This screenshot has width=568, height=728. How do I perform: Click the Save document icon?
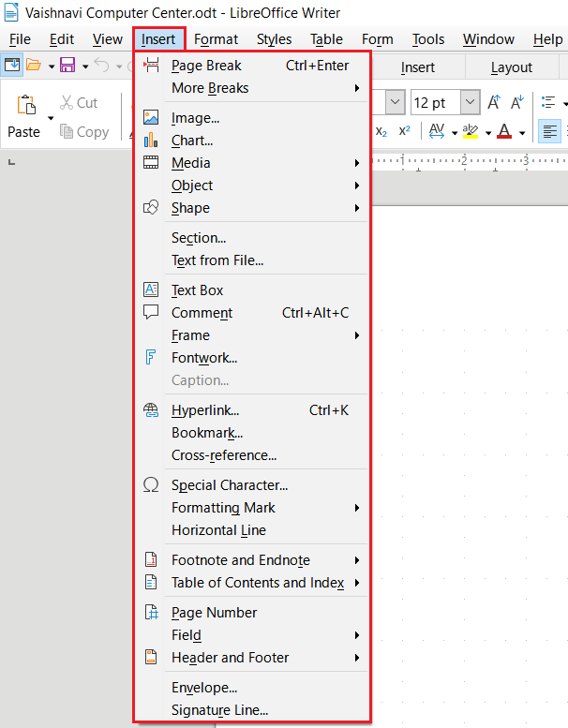(67, 65)
